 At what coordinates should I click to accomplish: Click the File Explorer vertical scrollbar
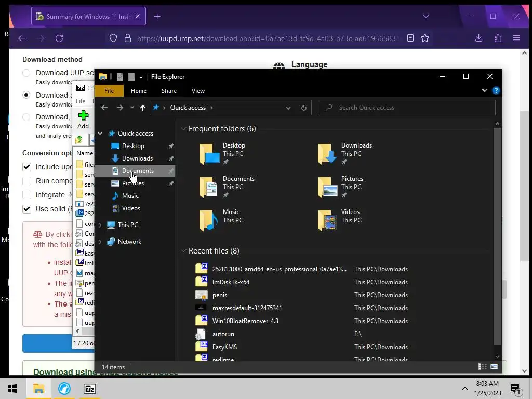pyautogui.click(x=497, y=236)
